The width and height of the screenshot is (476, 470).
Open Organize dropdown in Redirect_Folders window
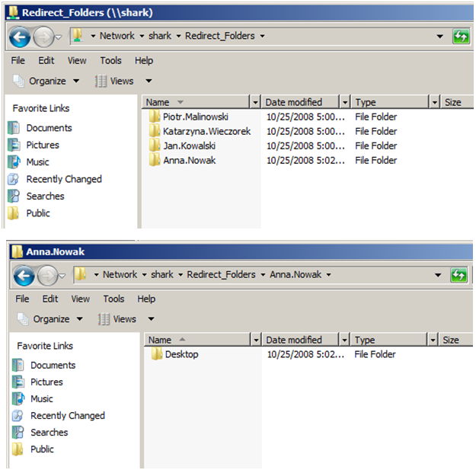(x=76, y=81)
